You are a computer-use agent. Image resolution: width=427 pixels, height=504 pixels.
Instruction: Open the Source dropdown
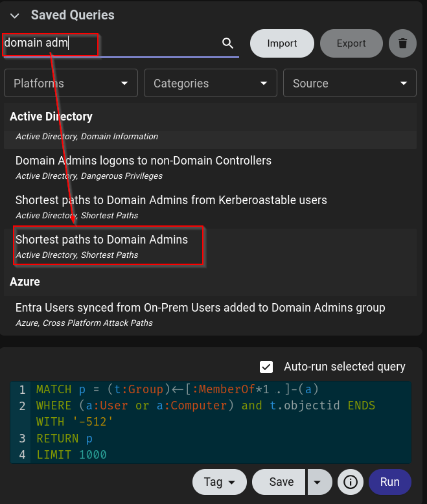tap(349, 84)
